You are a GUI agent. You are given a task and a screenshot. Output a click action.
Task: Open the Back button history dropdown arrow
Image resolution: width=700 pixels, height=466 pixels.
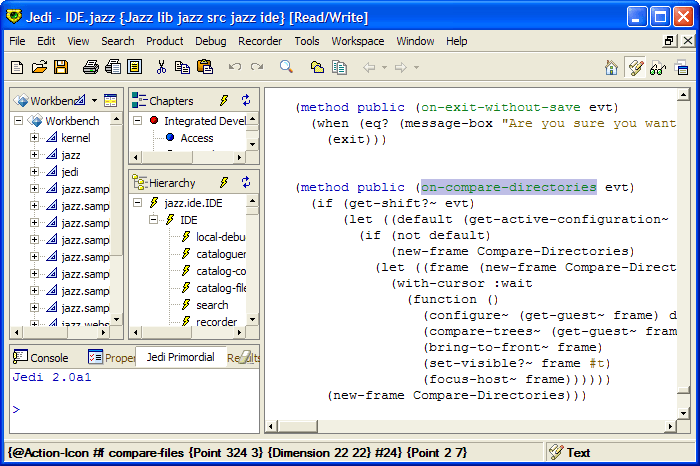(x=384, y=67)
